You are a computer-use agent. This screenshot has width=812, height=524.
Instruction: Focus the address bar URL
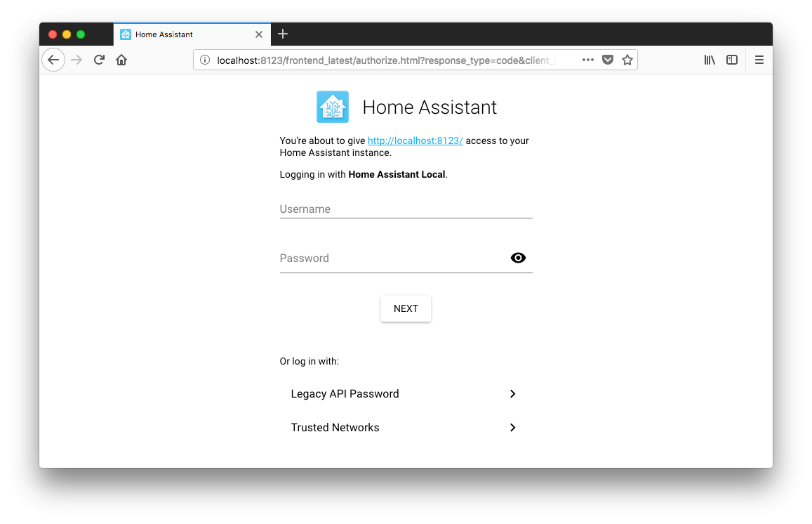(x=386, y=60)
